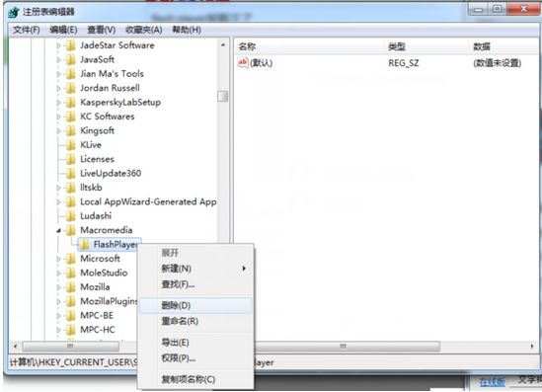Click the tree pane vertical scroll thumb
Image resolution: width=542 pixels, height=392 pixels.
223,96
